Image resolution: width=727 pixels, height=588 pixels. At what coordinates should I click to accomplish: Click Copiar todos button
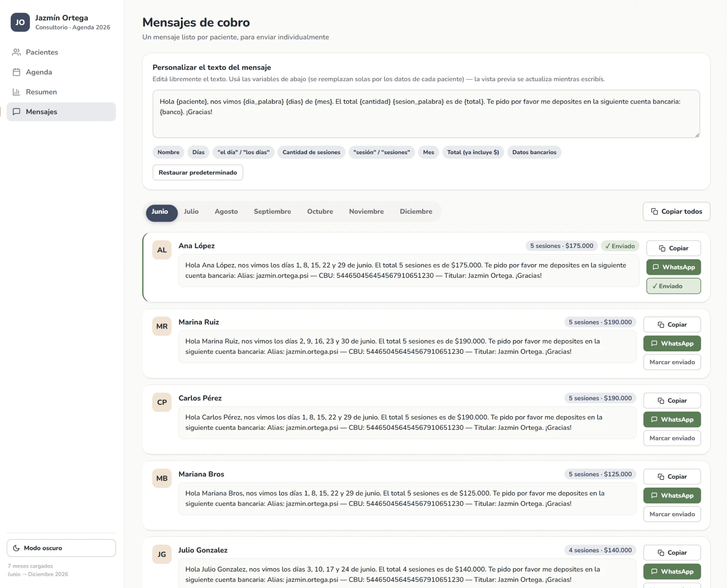pos(676,211)
